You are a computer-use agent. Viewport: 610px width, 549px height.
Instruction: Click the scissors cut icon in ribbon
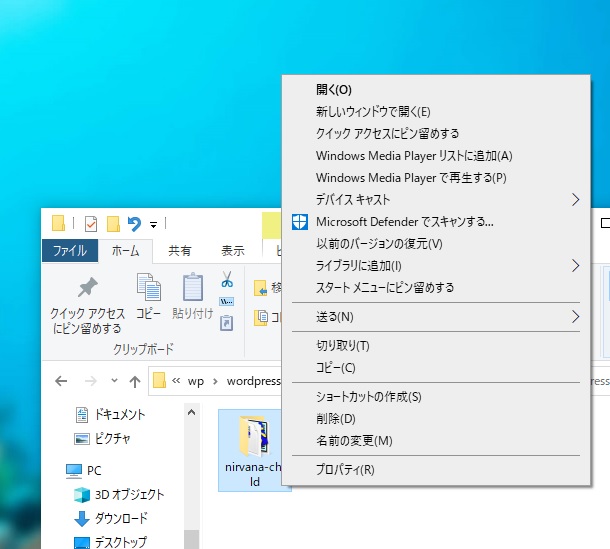(x=227, y=279)
